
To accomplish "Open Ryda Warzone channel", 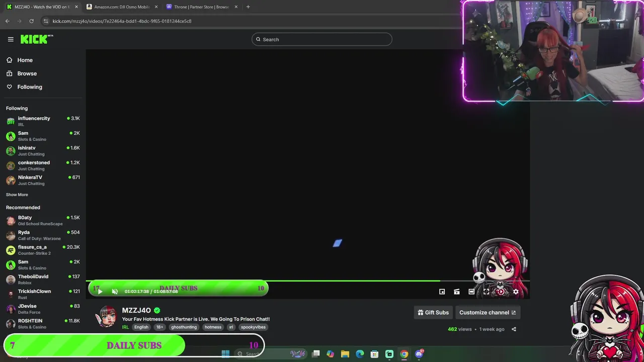I will coord(43,235).
